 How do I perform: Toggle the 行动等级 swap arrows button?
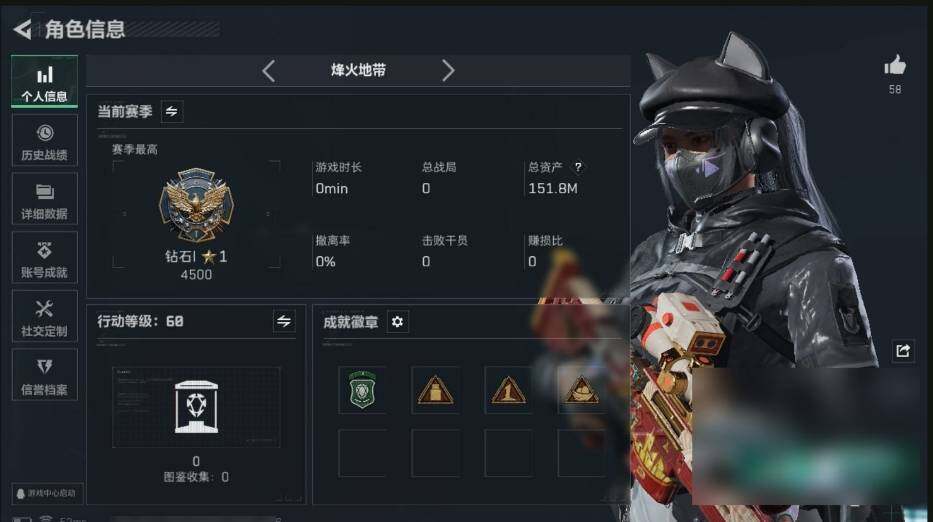pyautogui.click(x=284, y=321)
